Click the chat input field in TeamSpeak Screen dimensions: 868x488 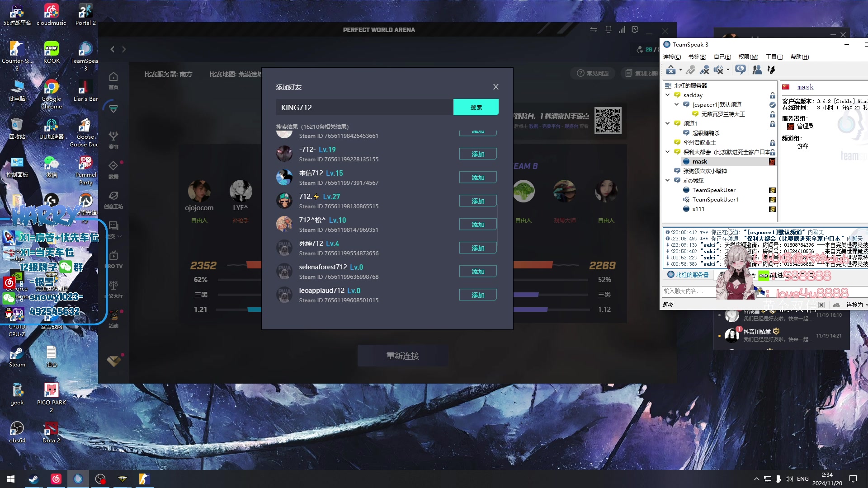coord(692,291)
